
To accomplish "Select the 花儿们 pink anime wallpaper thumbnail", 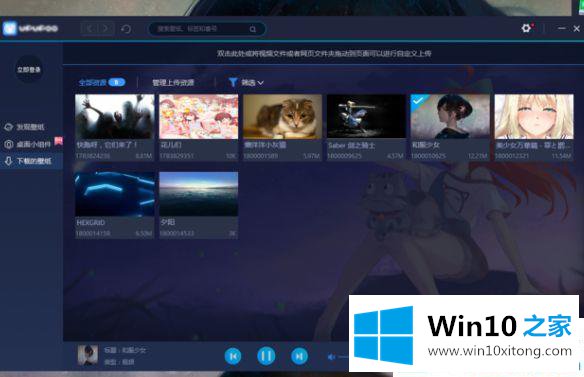I will [199, 117].
